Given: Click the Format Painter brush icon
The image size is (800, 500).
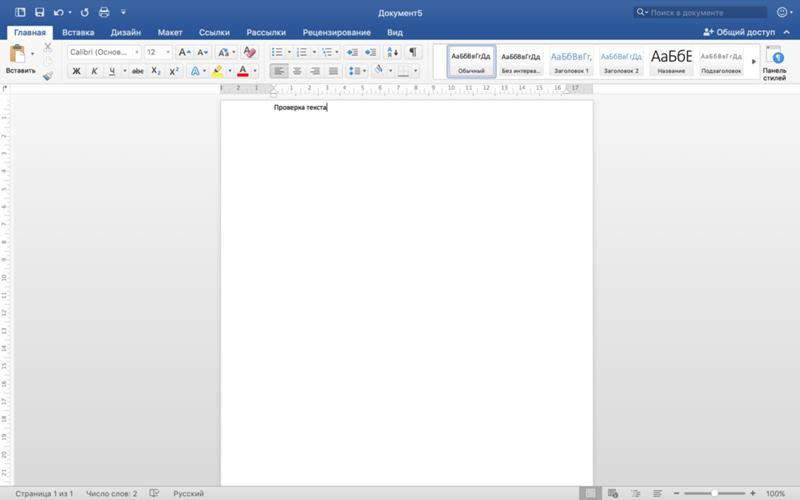Looking at the screenshot, I should 47,75.
